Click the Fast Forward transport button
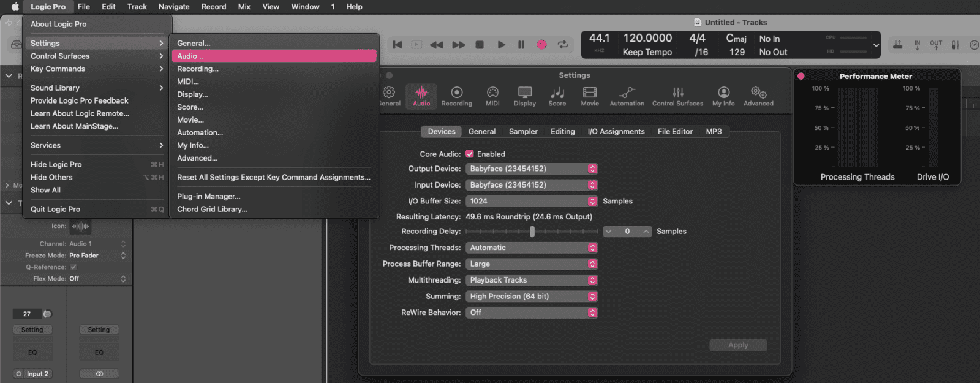This screenshot has height=383, width=980. (459, 45)
